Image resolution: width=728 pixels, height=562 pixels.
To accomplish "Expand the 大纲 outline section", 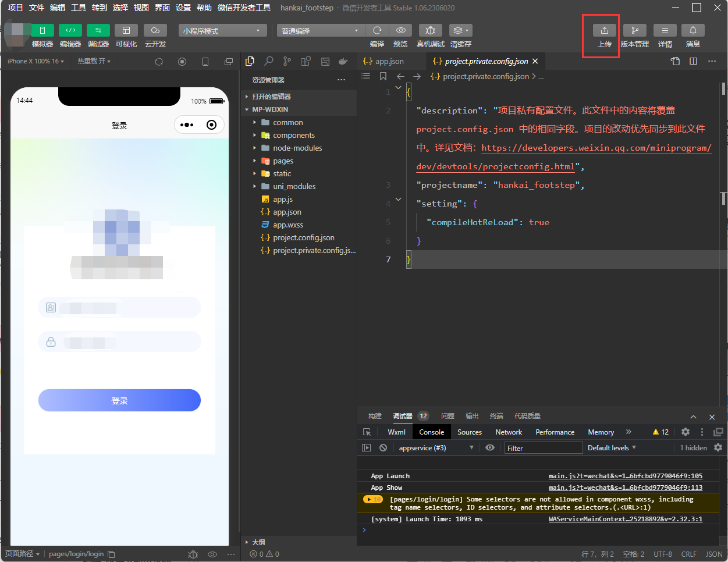I will pos(299,542).
